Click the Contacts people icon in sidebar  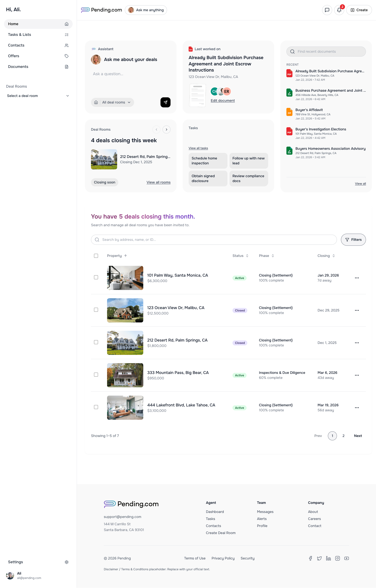tap(66, 45)
